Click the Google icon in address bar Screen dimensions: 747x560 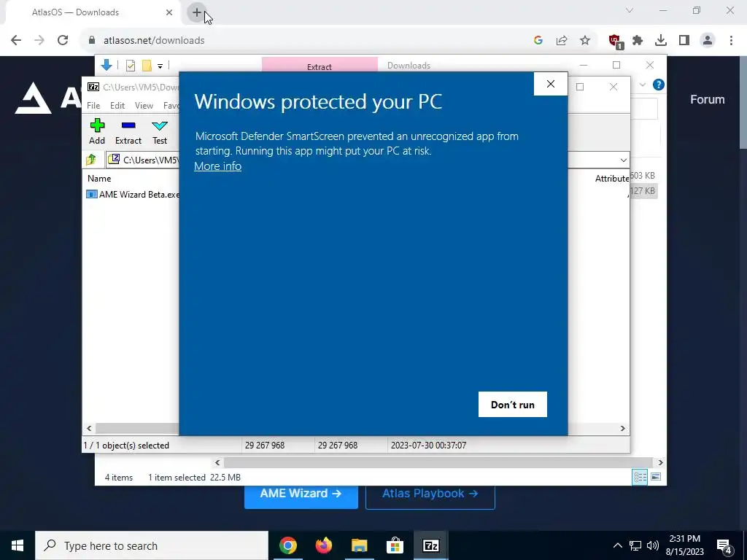(x=538, y=41)
